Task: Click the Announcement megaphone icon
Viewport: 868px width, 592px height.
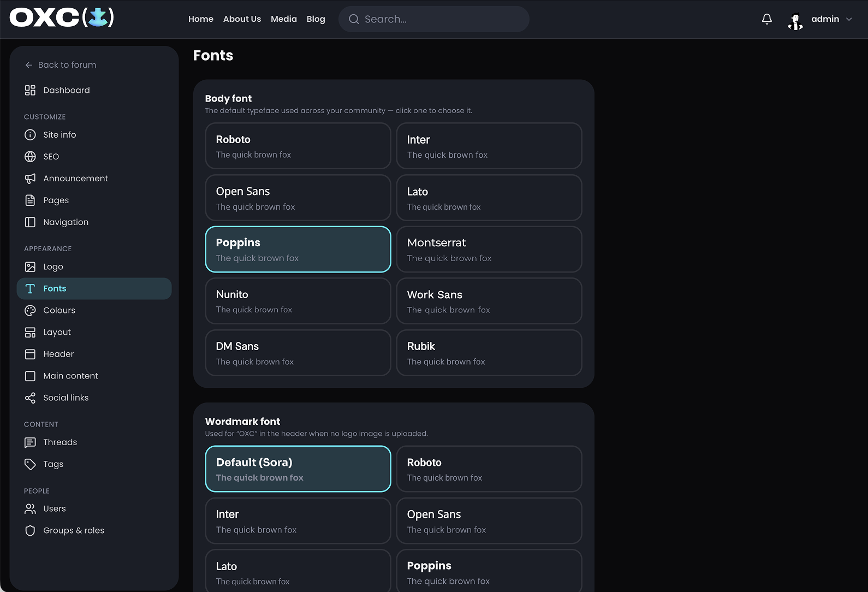Action: pos(30,179)
